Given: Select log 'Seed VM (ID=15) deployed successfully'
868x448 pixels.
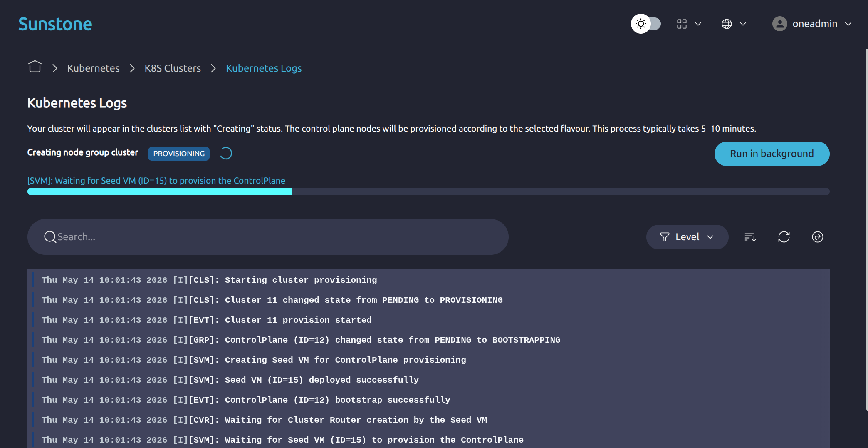Looking at the screenshot, I should [428, 380].
